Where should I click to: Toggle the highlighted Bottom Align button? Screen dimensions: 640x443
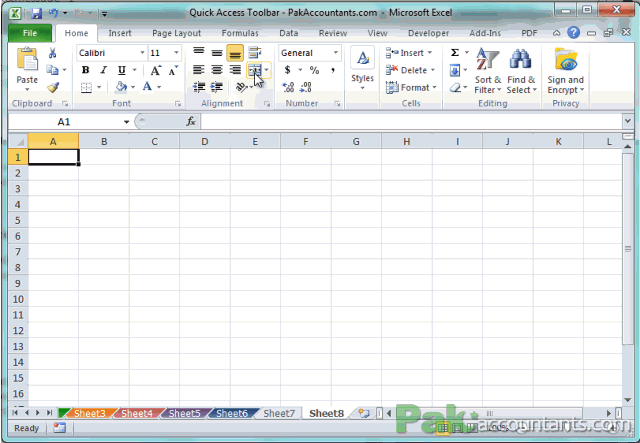235,53
